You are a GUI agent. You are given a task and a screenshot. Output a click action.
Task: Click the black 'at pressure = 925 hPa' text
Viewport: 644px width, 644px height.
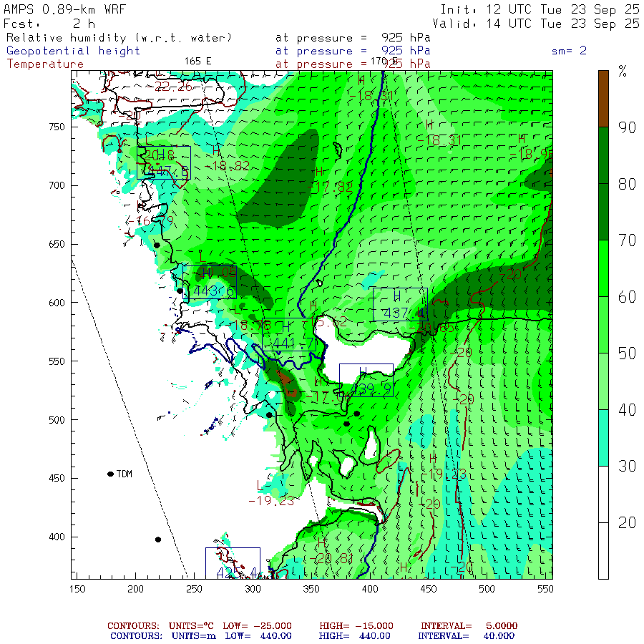[353, 38]
